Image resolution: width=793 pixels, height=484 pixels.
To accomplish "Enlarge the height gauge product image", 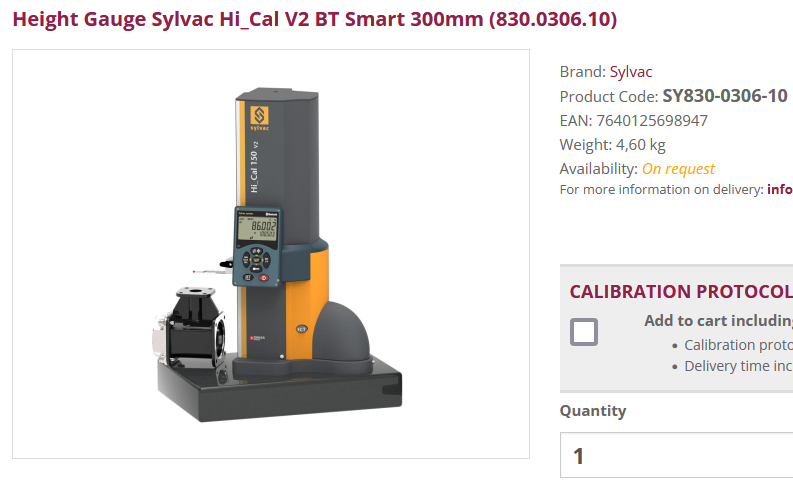I will pyautogui.click(x=271, y=254).
